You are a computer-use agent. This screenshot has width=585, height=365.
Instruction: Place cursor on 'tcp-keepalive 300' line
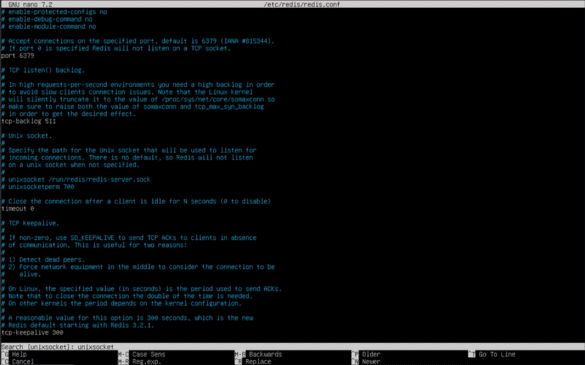32,333
